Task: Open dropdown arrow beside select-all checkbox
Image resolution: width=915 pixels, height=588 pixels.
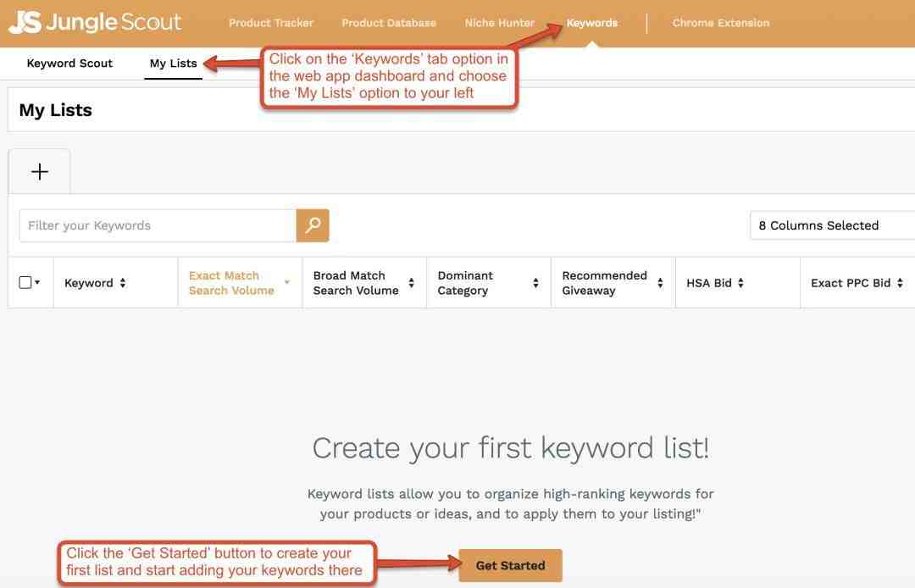Action: [37, 283]
